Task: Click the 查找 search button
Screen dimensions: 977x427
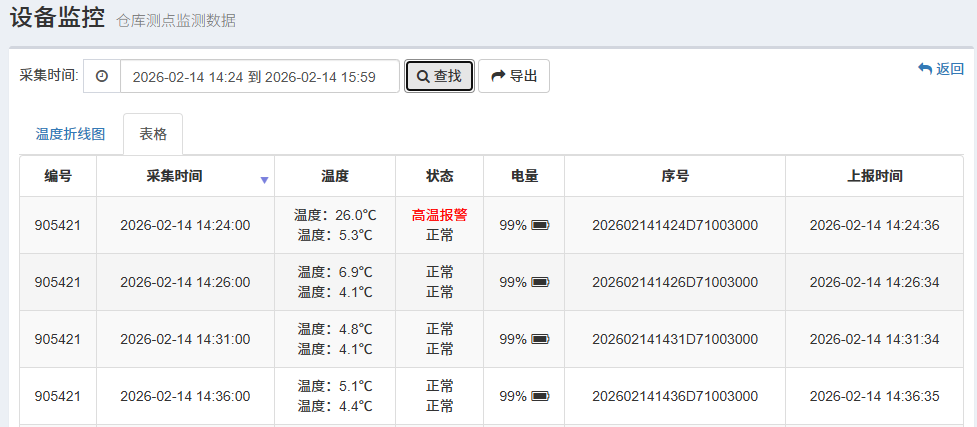Action: pyautogui.click(x=439, y=76)
